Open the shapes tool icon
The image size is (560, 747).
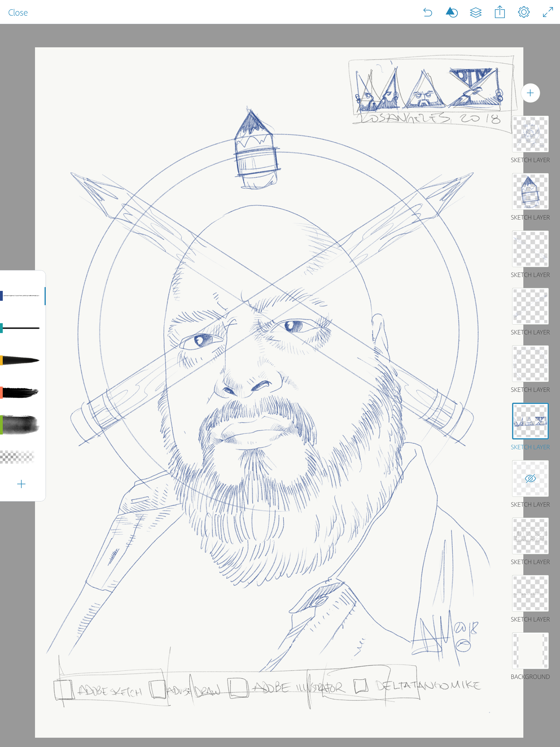coord(452,13)
